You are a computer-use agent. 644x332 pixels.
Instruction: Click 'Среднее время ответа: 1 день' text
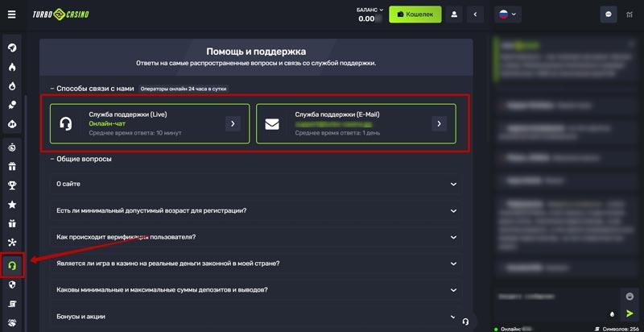(x=337, y=133)
